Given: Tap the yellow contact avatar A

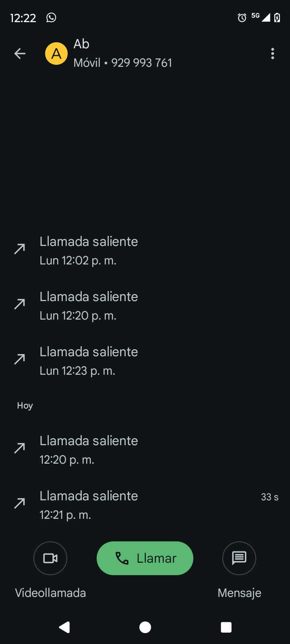Looking at the screenshot, I should [x=56, y=54].
